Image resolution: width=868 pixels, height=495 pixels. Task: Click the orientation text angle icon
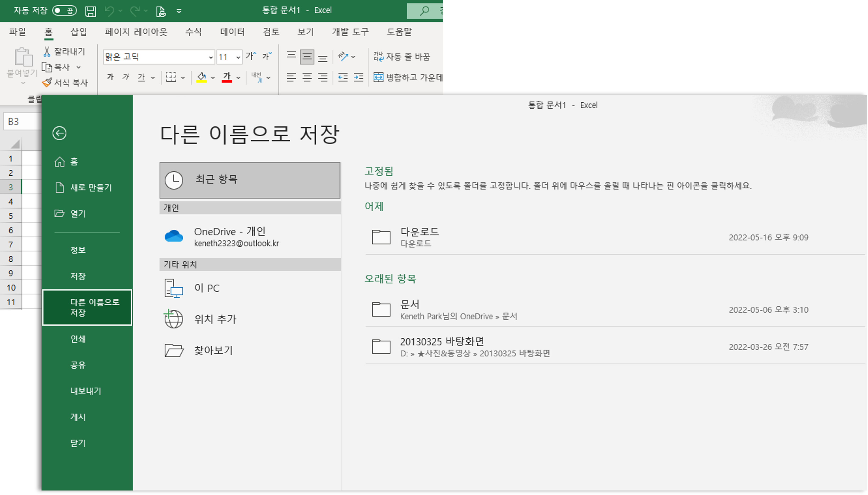coord(343,56)
